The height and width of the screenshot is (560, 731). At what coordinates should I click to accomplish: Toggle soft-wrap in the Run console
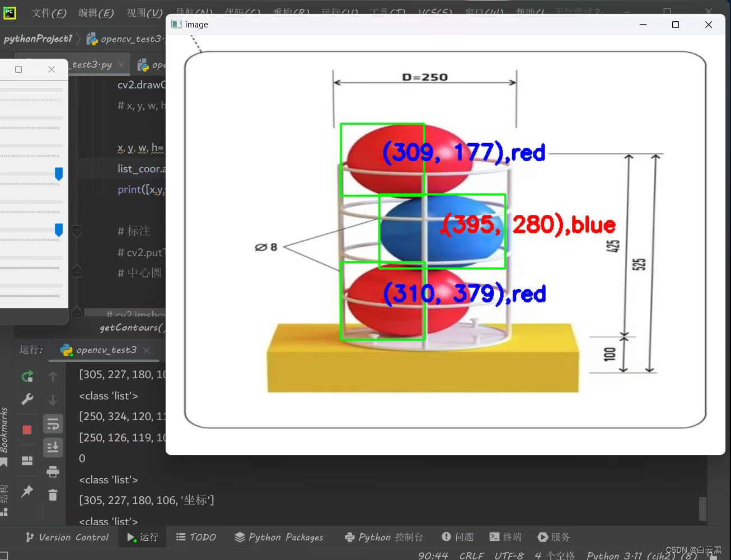[x=53, y=424]
